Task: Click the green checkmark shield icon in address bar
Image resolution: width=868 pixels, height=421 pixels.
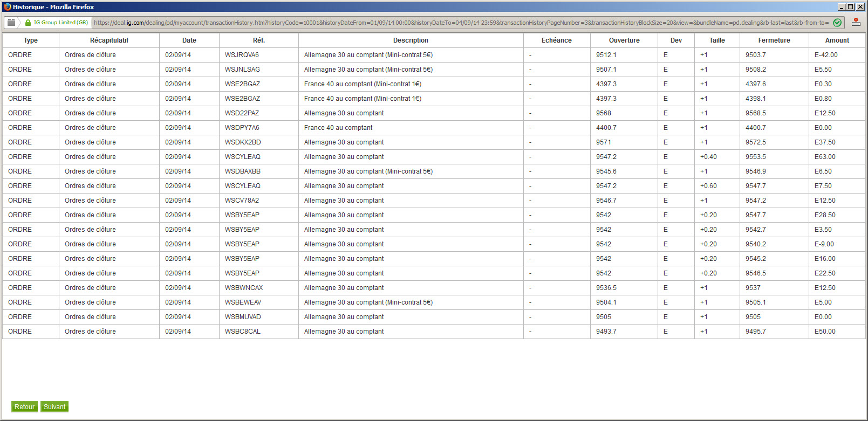Action: (x=837, y=23)
